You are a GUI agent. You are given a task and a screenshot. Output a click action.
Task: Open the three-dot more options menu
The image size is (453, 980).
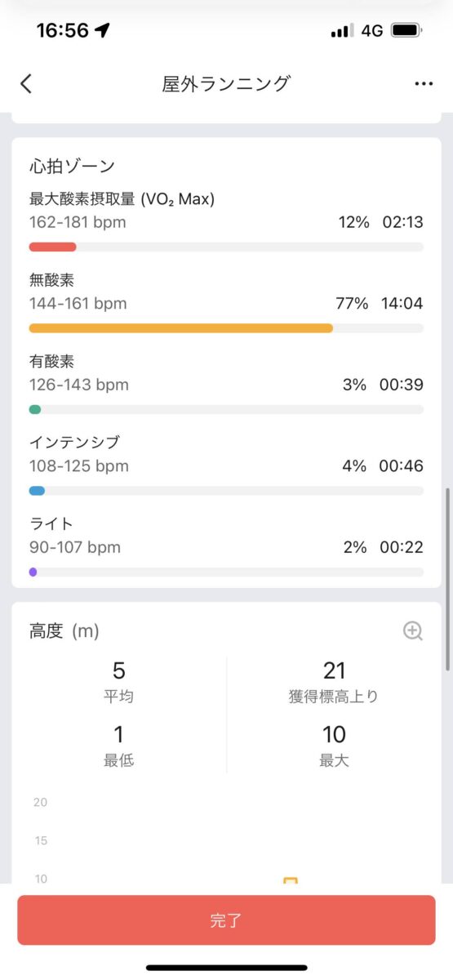click(x=423, y=83)
